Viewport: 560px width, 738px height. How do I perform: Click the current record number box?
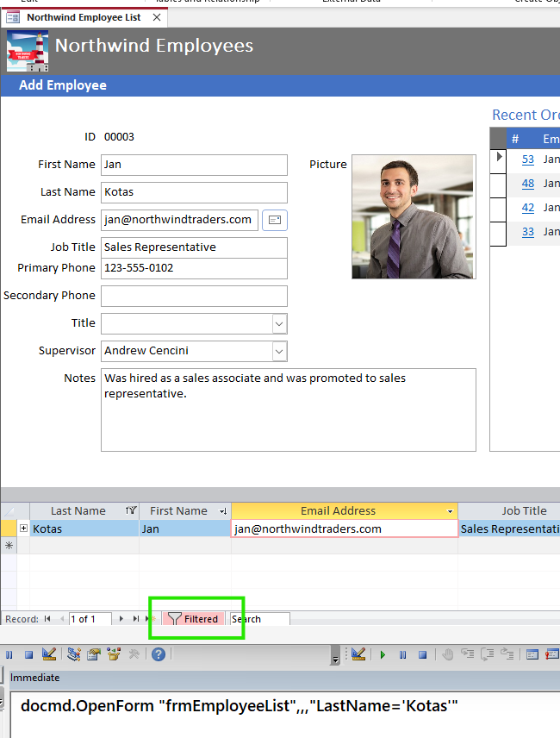click(90, 619)
